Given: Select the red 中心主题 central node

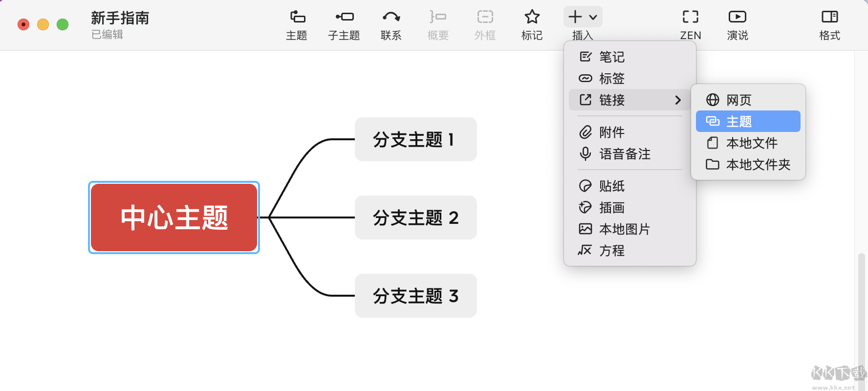Looking at the screenshot, I should pos(174,217).
